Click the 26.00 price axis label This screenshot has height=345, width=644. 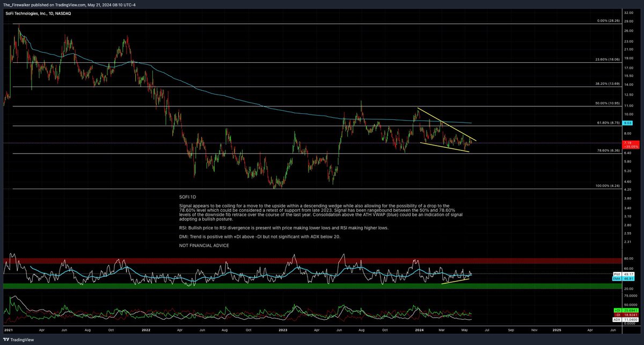tap(630, 30)
